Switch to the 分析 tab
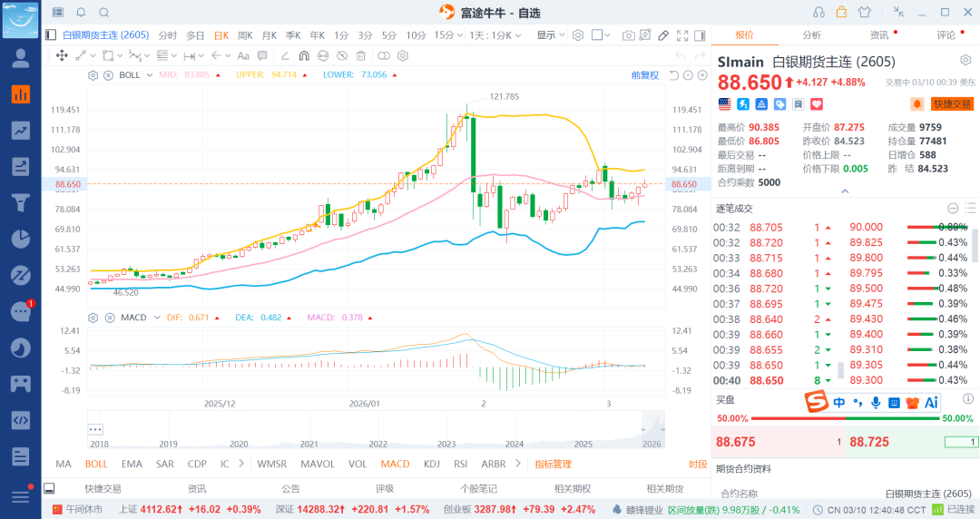The image size is (980, 519). point(811,35)
